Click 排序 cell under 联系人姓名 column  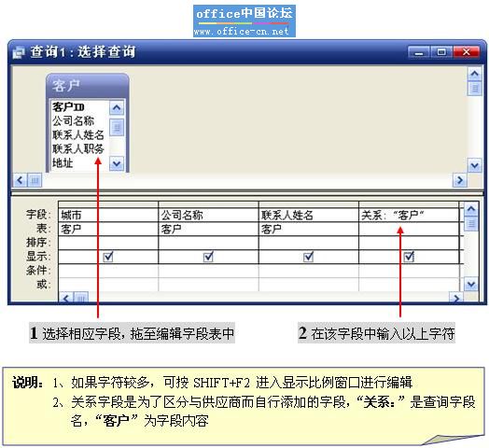309,243
